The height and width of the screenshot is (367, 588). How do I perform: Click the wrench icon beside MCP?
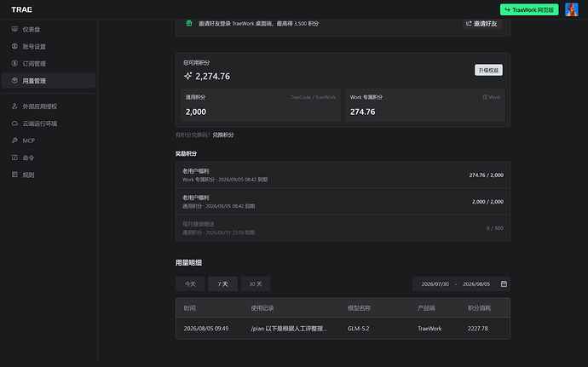tap(14, 140)
